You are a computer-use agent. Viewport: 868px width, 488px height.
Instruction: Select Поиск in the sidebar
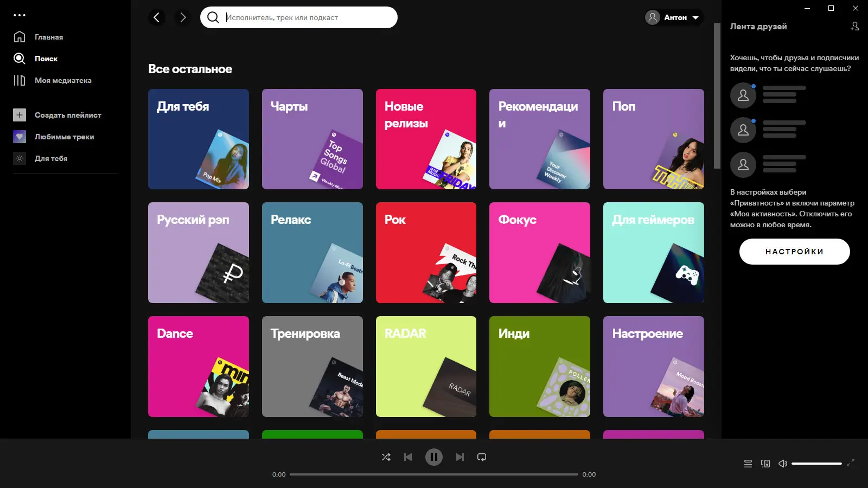pos(46,59)
